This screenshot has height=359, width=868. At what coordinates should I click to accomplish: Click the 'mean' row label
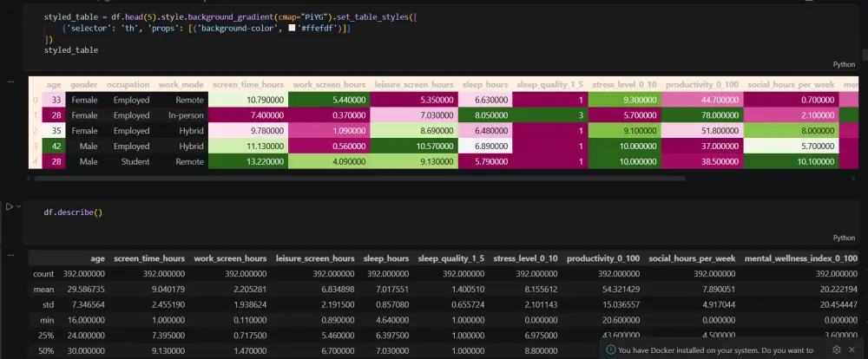(x=43, y=290)
